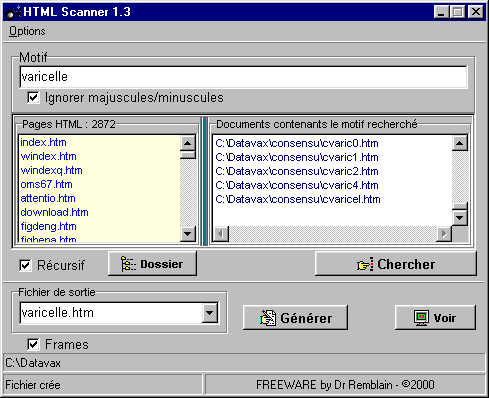Screen dimensions: 489x398
Task: Click pages list scroll up arrow
Action: tap(188, 143)
